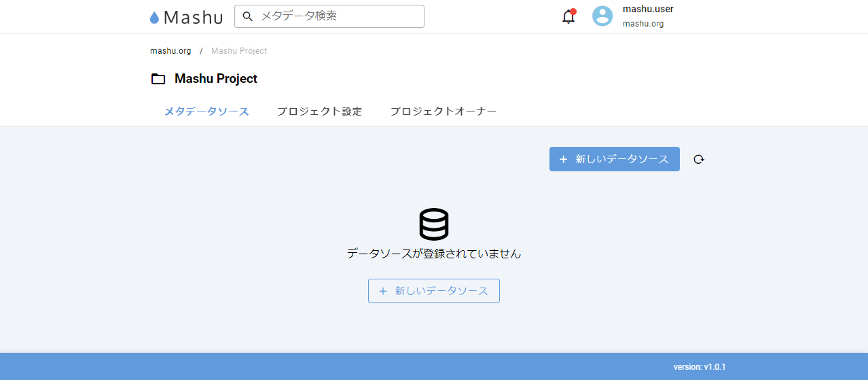Click the Mashu Project page title
Viewport: 868px width, 380px height.
tap(216, 79)
